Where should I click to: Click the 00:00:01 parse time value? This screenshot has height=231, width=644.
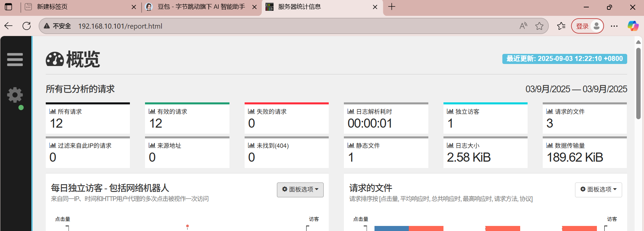click(x=370, y=123)
